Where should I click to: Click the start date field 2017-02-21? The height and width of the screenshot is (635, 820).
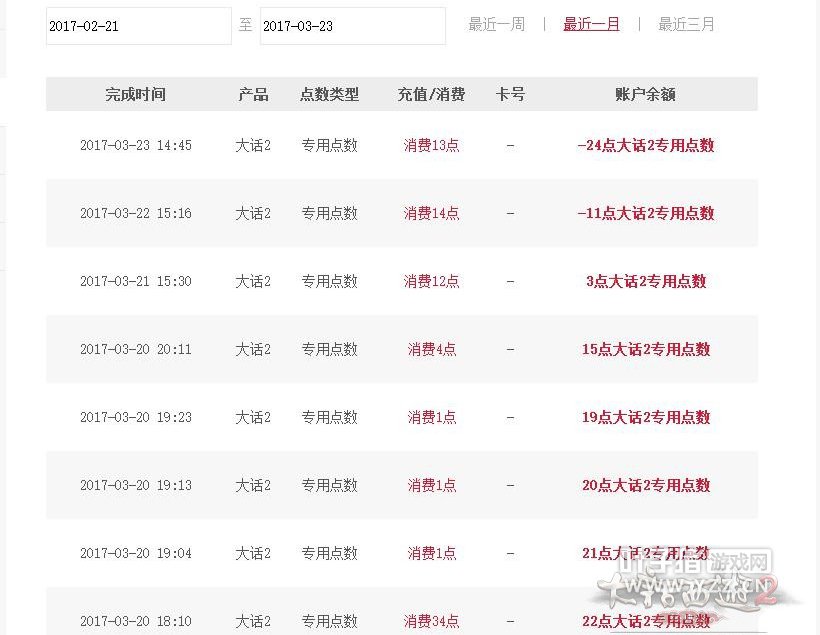(x=138, y=26)
